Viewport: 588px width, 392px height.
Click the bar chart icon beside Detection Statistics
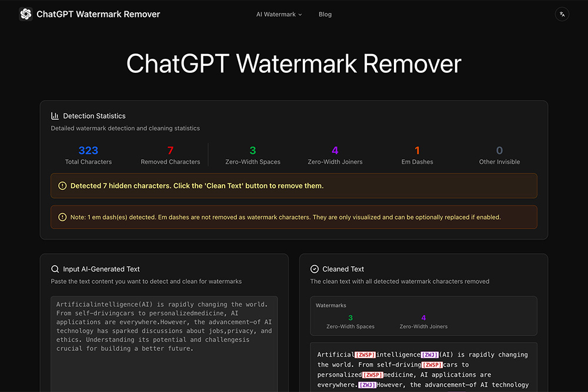tap(55, 116)
